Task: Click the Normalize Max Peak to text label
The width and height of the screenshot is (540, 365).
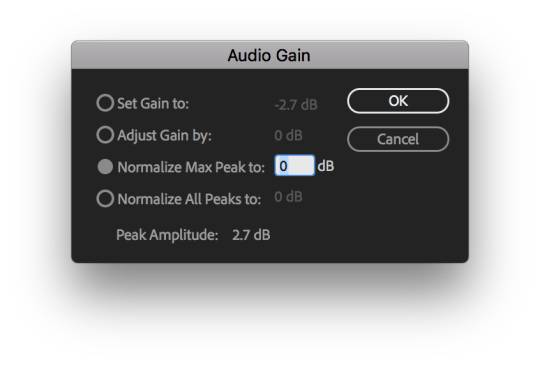Action: tap(191, 167)
